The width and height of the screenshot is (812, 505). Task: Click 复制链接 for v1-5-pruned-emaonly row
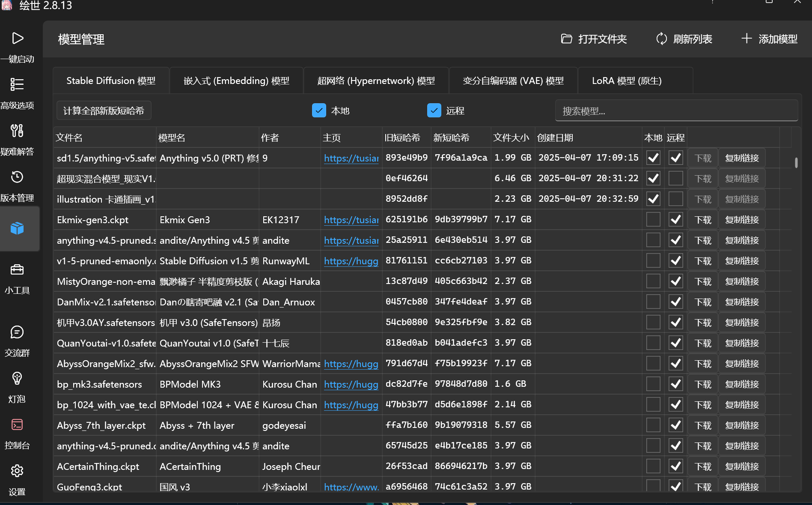[742, 261]
